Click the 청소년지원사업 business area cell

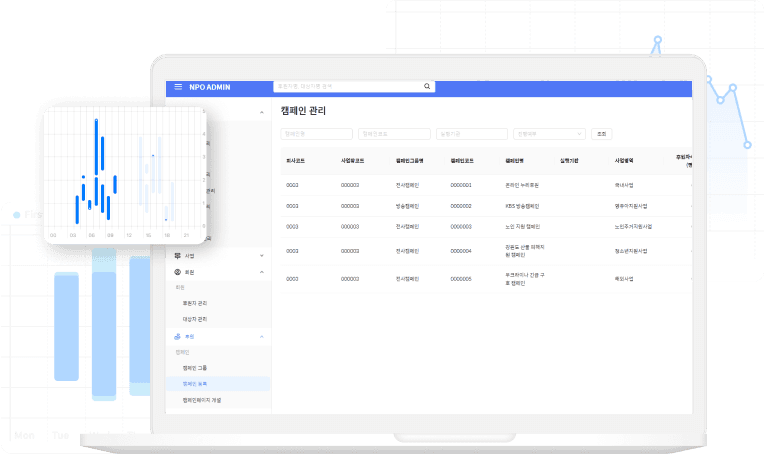click(x=631, y=251)
